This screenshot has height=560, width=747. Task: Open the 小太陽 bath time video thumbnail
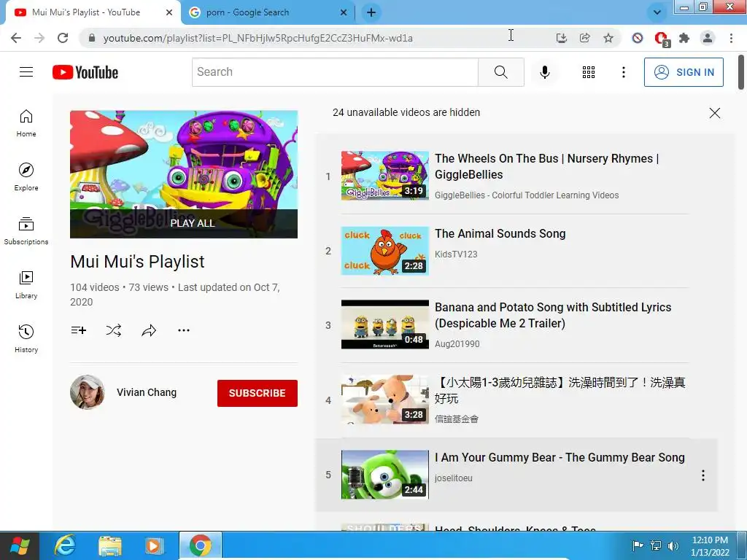pos(385,400)
